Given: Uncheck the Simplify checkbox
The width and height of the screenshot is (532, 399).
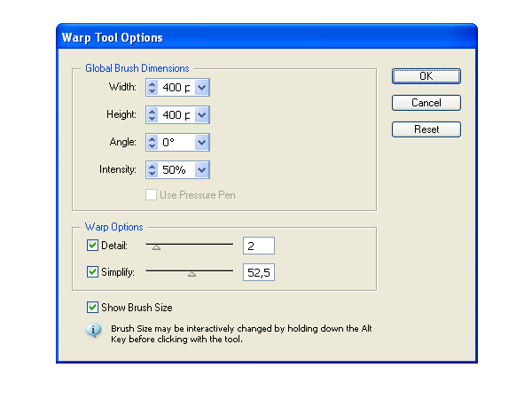Looking at the screenshot, I should coord(92,272).
